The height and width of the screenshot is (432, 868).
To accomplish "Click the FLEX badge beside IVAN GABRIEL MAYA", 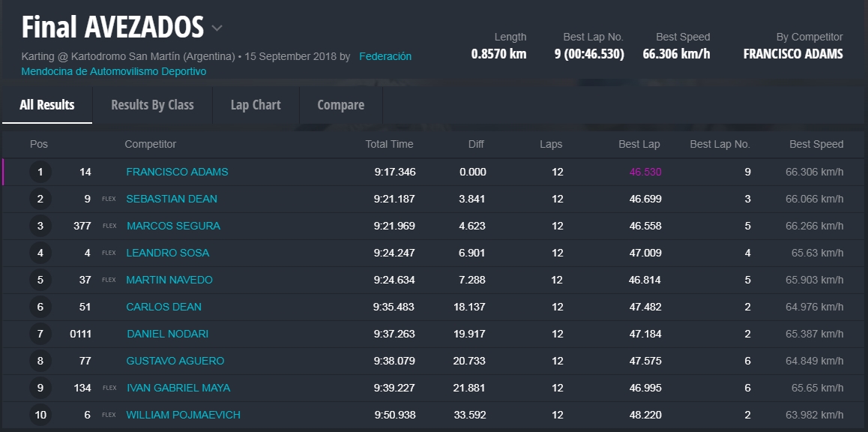I will pos(109,388).
